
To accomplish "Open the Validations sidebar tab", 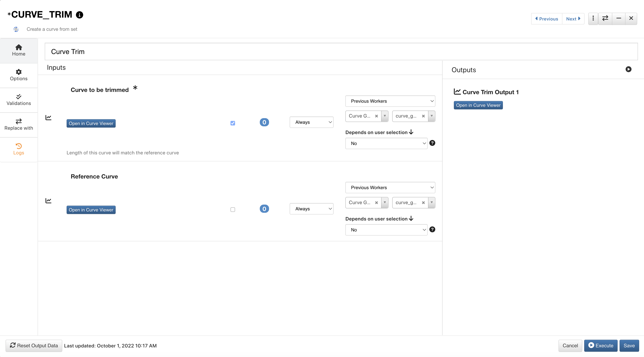I will (19, 100).
